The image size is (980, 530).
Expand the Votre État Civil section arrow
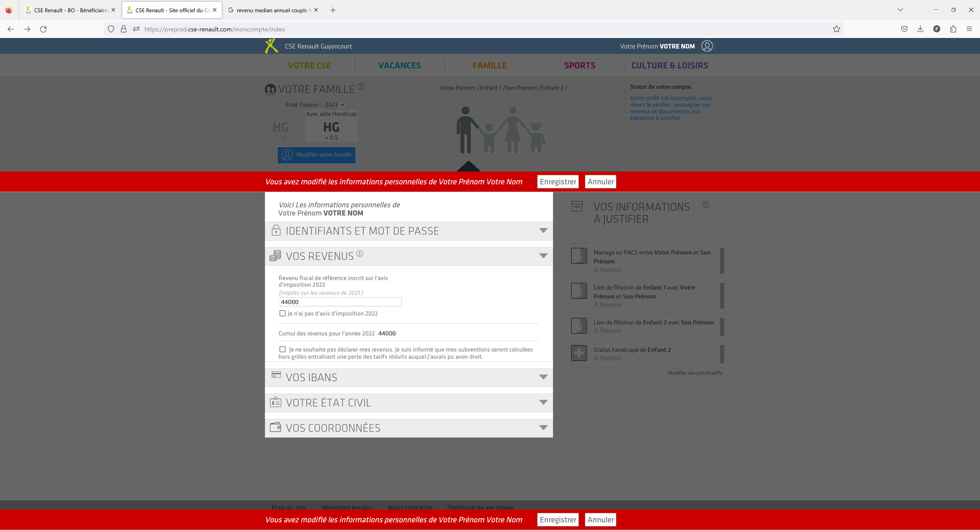click(x=543, y=402)
